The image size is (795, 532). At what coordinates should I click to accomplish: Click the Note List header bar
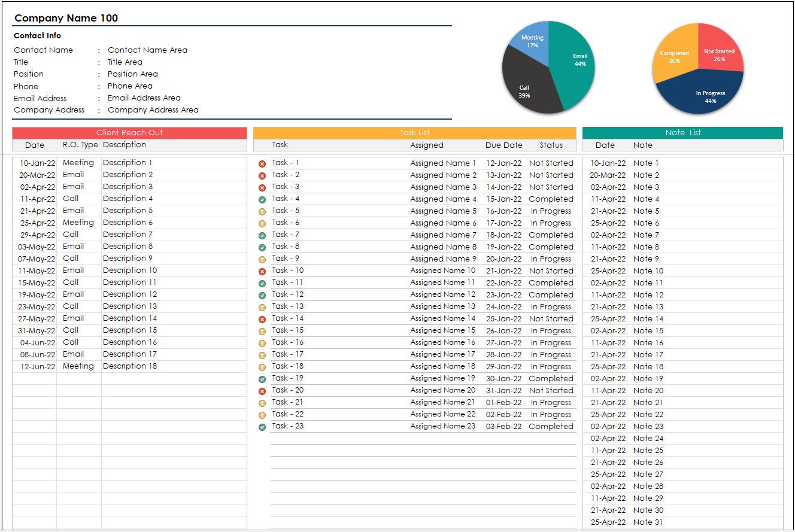682,133
